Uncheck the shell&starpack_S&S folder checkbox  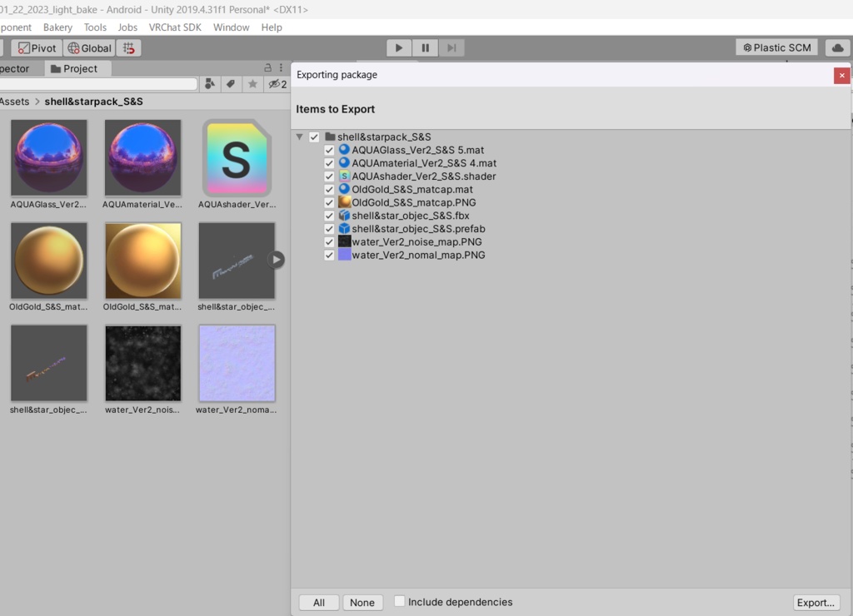click(x=314, y=137)
